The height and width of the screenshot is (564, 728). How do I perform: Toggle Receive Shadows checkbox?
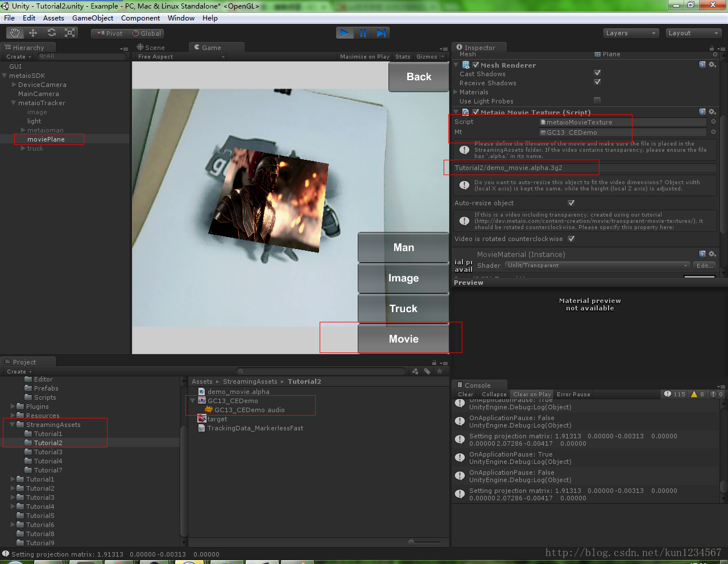(x=597, y=82)
